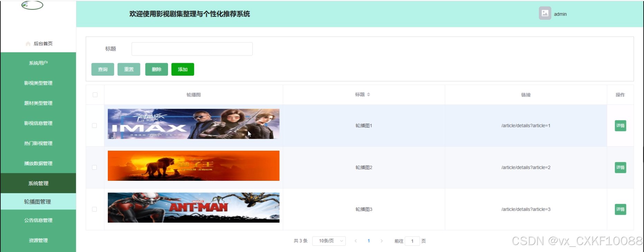Click the Lion King carousel image thumbnail

tap(194, 166)
